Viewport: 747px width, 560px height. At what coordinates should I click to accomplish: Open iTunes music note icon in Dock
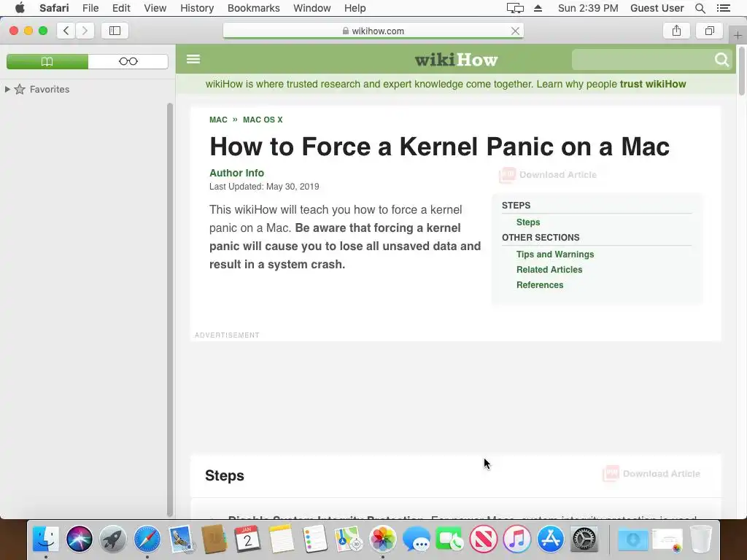point(517,539)
